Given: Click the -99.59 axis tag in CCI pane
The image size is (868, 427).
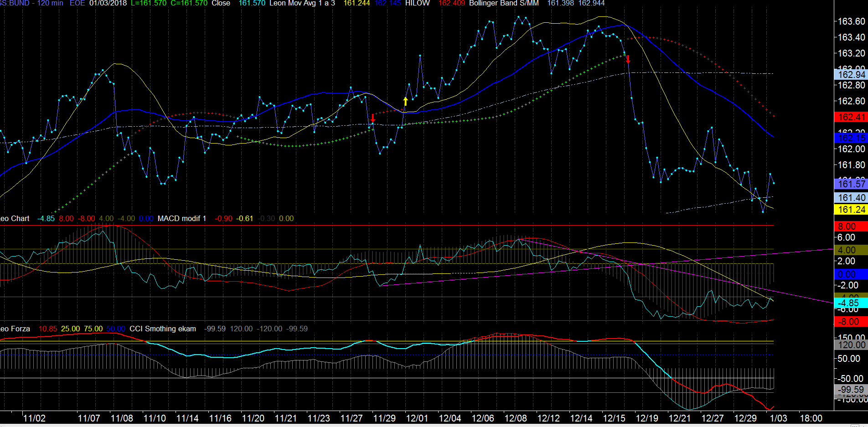Looking at the screenshot, I should 851,390.
